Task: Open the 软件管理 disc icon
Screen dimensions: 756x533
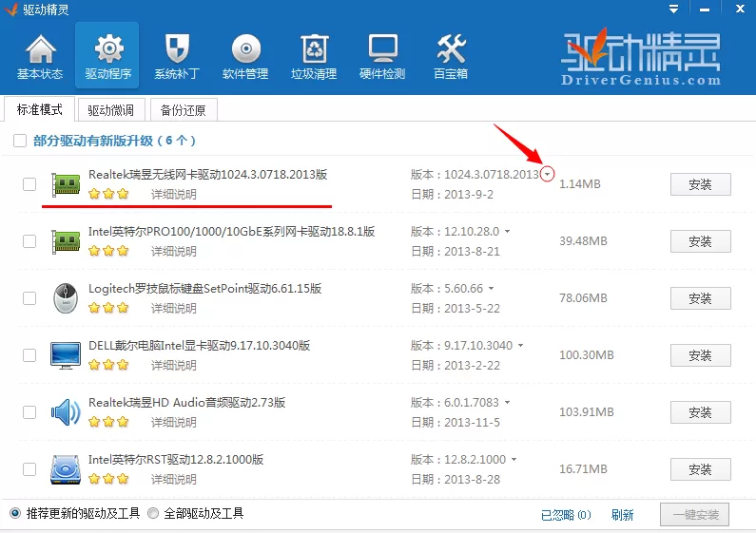Action: click(x=246, y=48)
